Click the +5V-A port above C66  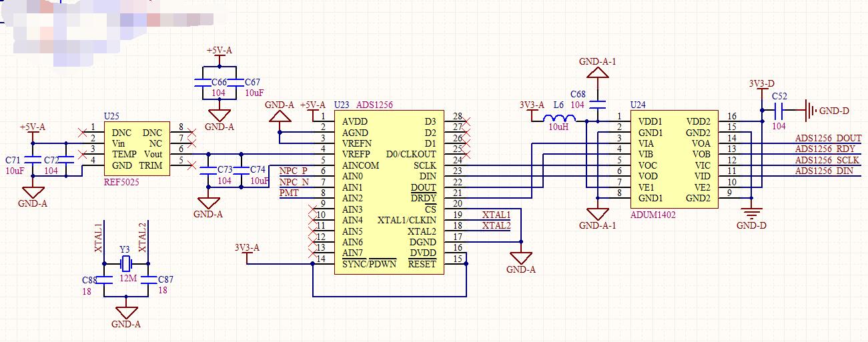coord(220,51)
